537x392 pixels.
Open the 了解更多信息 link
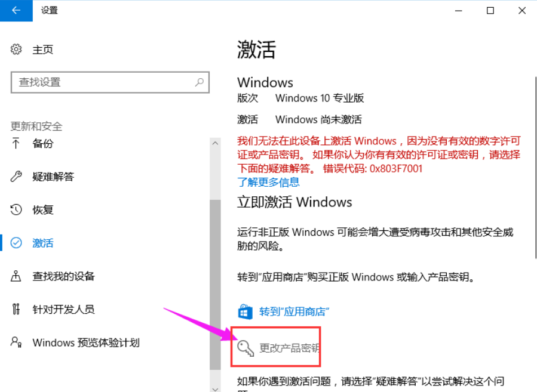(269, 182)
